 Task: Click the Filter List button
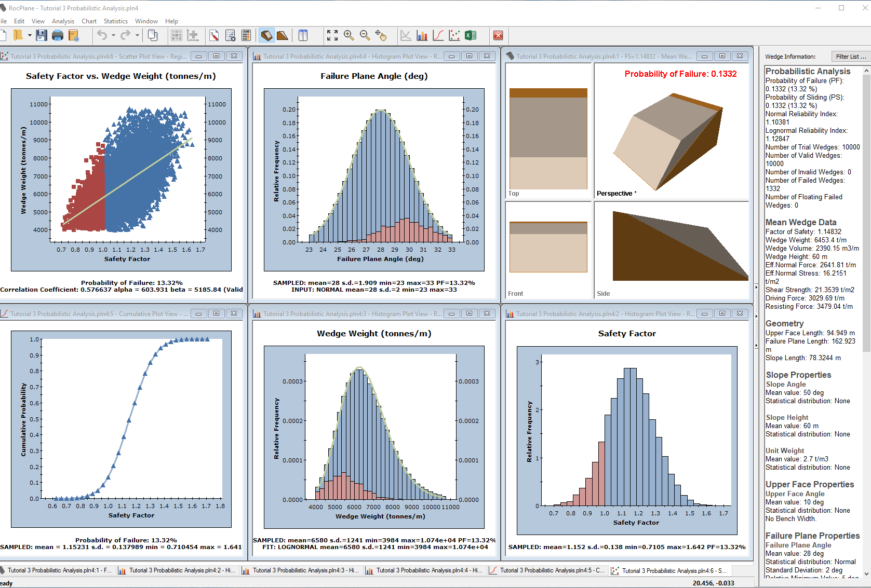click(x=851, y=57)
